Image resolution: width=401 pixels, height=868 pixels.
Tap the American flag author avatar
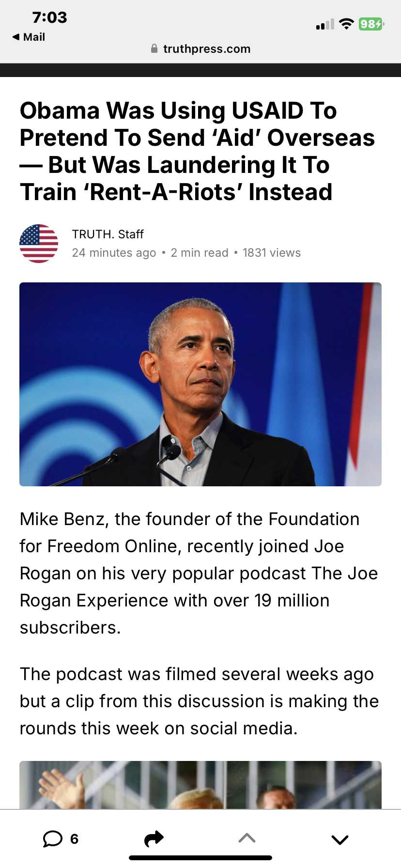(39, 244)
